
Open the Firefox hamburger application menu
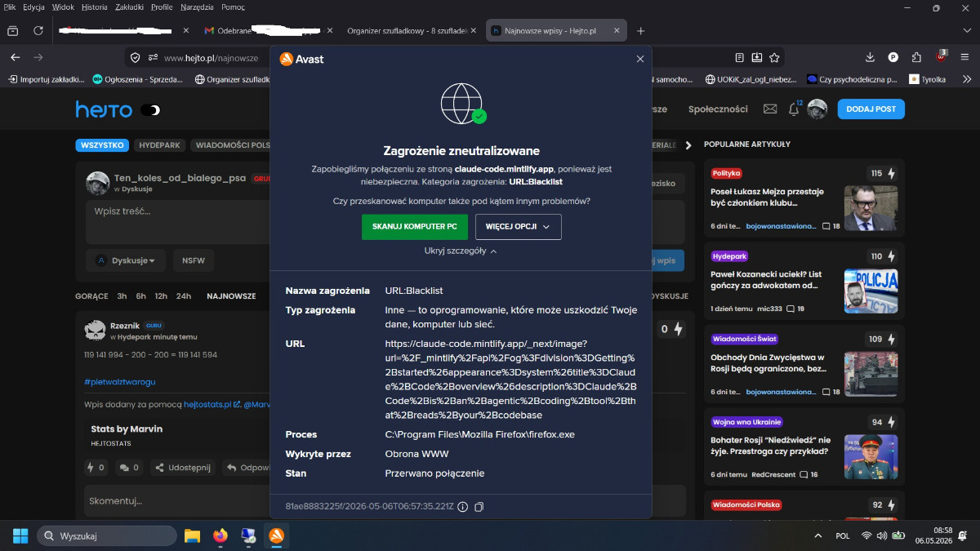[966, 57]
